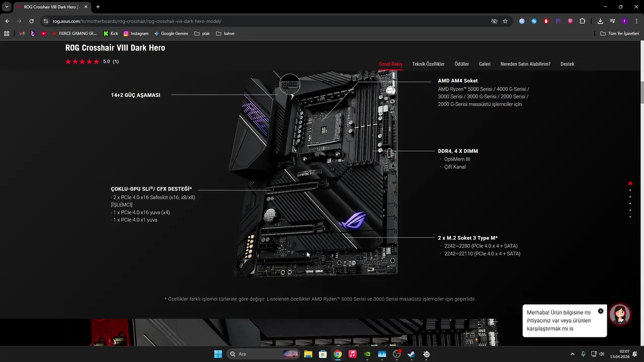Screen dimensions: 644x362
Task: Open the Shazam browser extension
Action: click(534, 21)
